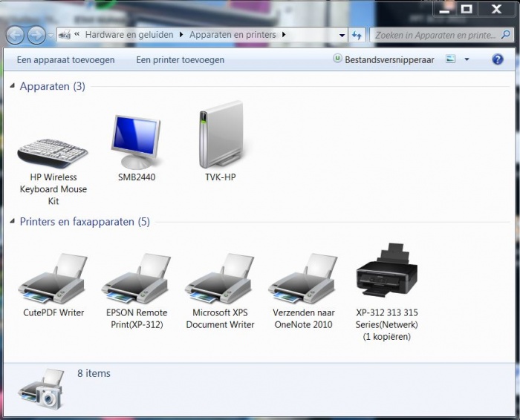Click the SMB2440 label text
The image size is (520, 420).
coord(137,177)
